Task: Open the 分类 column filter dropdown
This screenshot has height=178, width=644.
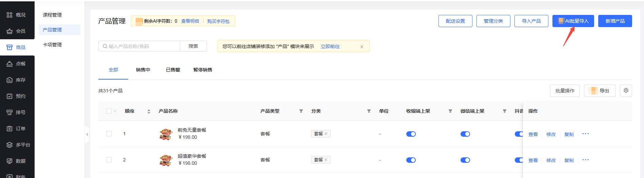Action: [x=369, y=111]
